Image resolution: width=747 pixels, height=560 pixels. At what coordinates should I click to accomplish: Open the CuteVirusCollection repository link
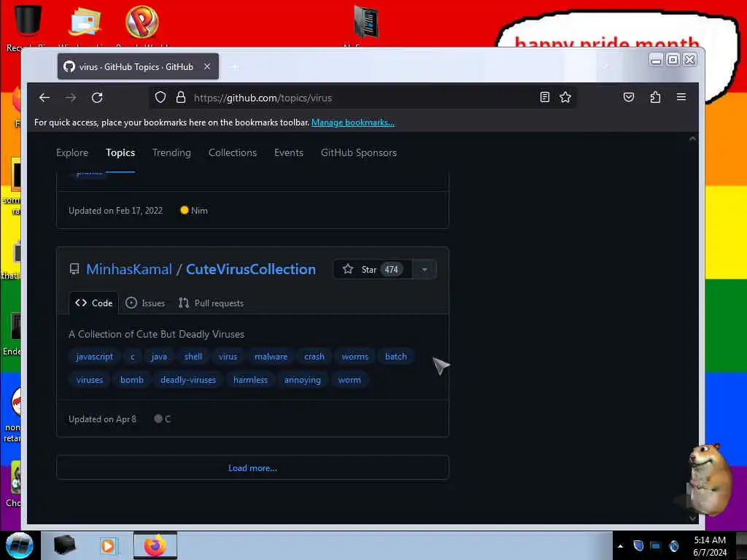(x=251, y=269)
